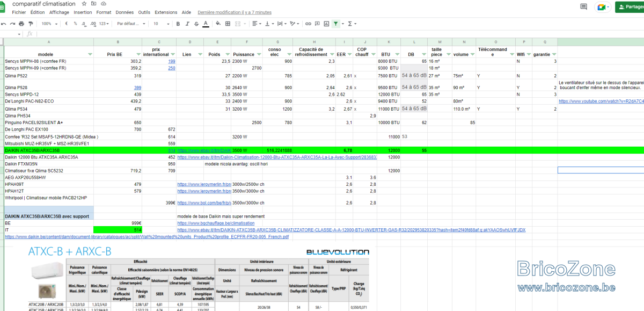Select the green DAIKIN ATXC35B/ARXC35B row cell
This screenshot has height=311, width=644.
[x=48, y=150]
